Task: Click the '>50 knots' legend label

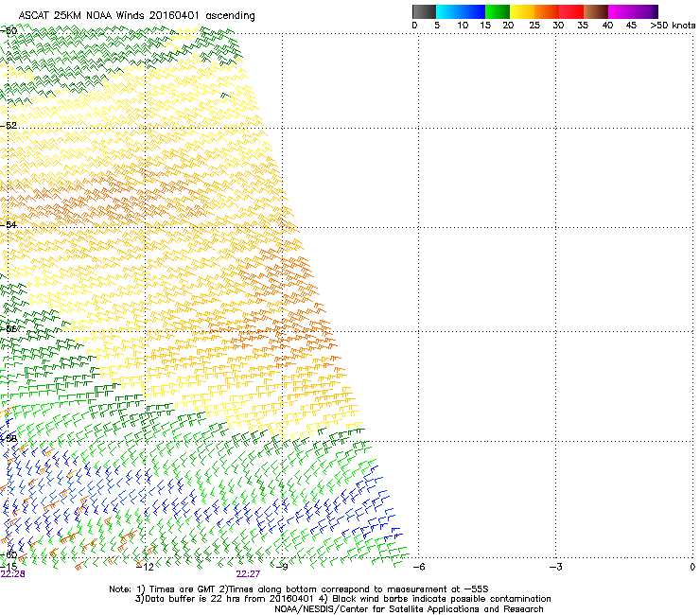Action: (673, 26)
